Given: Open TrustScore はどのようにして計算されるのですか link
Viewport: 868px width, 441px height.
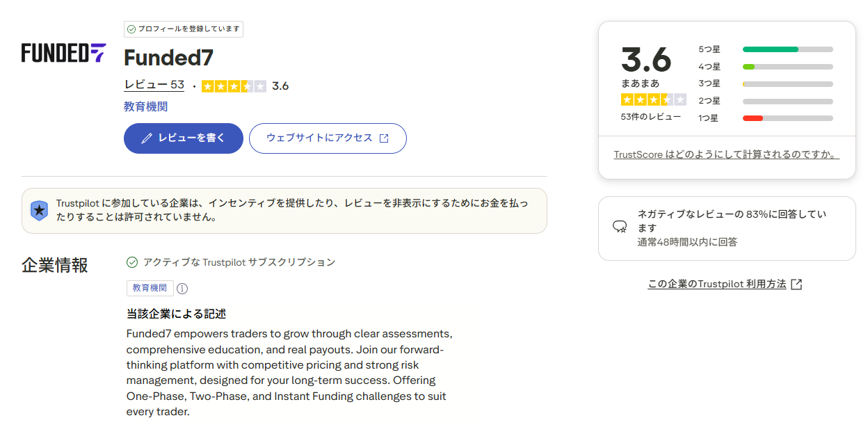Looking at the screenshot, I should tap(726, 154).
